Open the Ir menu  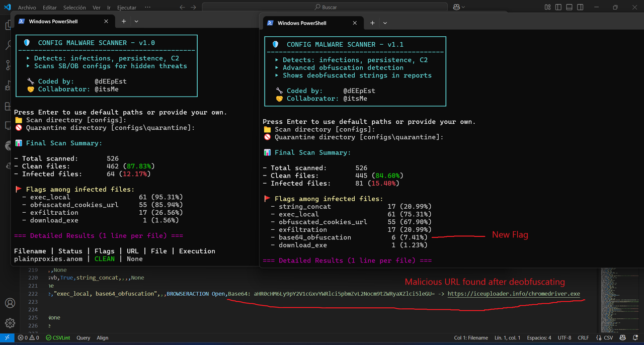click(x=109, y=8)
